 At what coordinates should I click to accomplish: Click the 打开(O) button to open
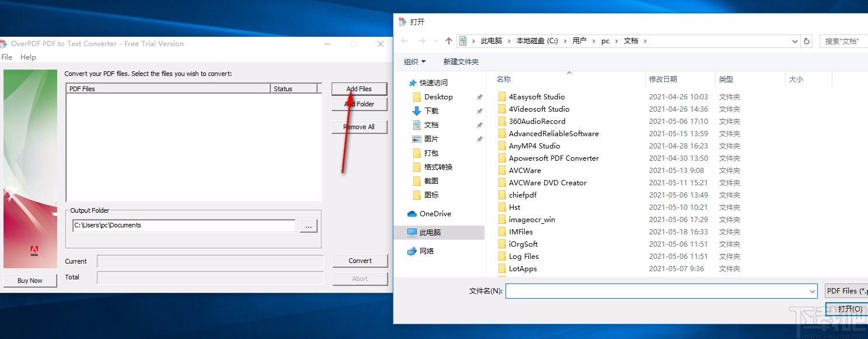point(848,309)
